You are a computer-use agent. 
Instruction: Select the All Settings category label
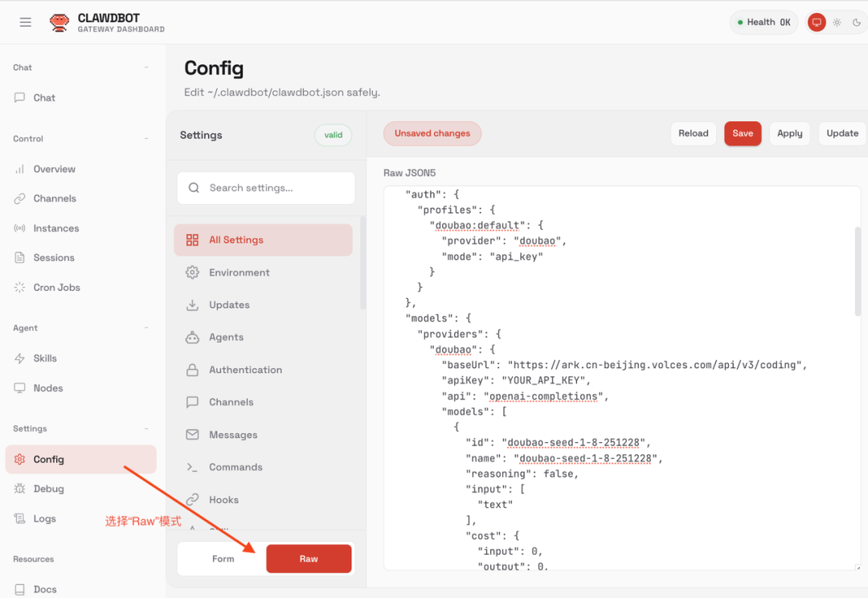click(x=236, y=240)
